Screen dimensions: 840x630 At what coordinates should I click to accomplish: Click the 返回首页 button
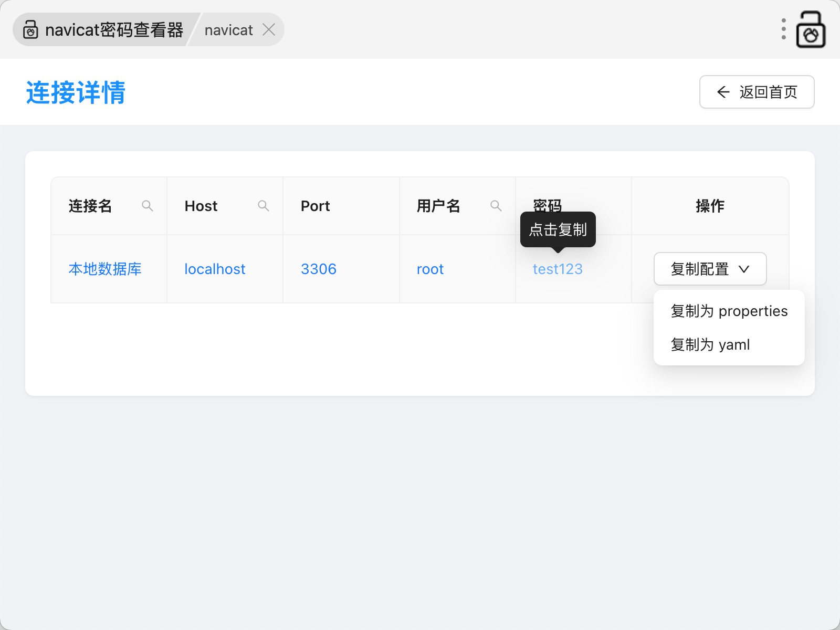tap(757, 92)
